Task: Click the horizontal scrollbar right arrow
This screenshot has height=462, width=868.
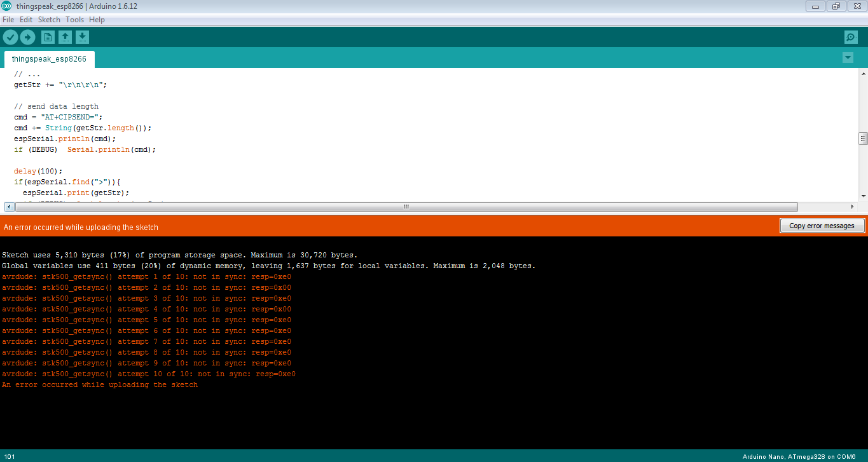Action: point(853,207)
